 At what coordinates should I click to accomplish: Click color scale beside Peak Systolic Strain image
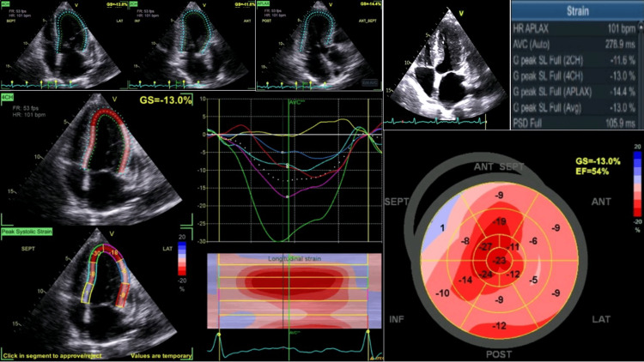[x=181, y=258]
